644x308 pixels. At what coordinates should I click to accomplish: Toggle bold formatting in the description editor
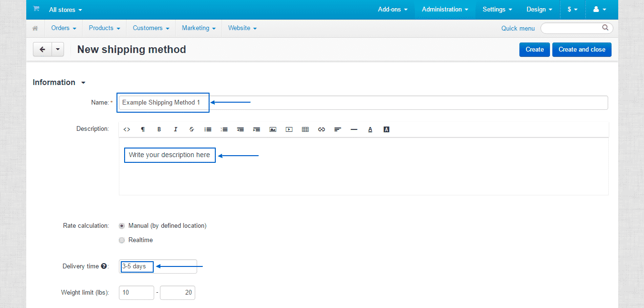click(x=159, y=129)
